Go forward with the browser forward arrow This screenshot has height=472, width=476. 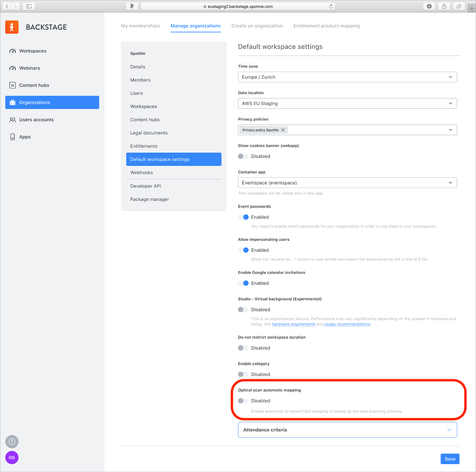tap(15, 6)
